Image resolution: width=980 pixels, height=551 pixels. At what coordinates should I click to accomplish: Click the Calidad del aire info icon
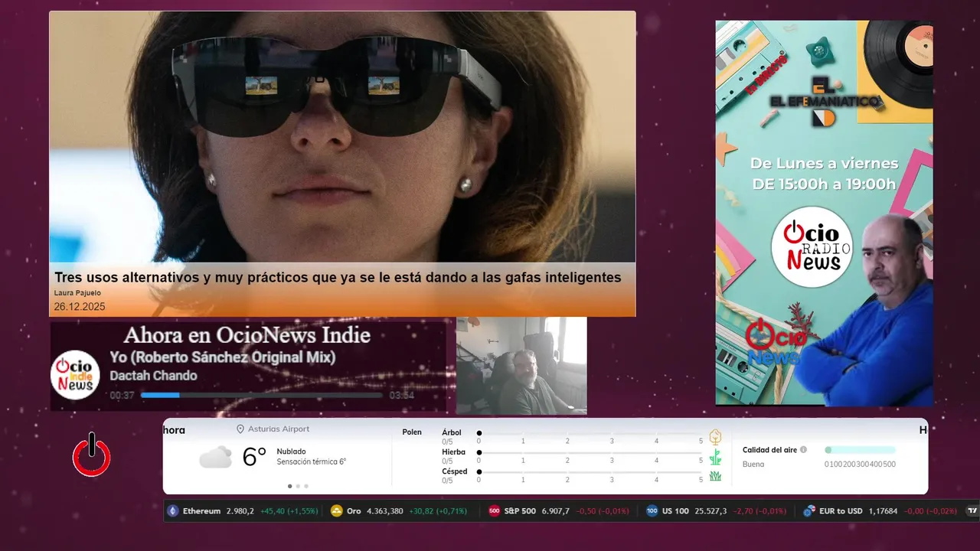(803, 450)
